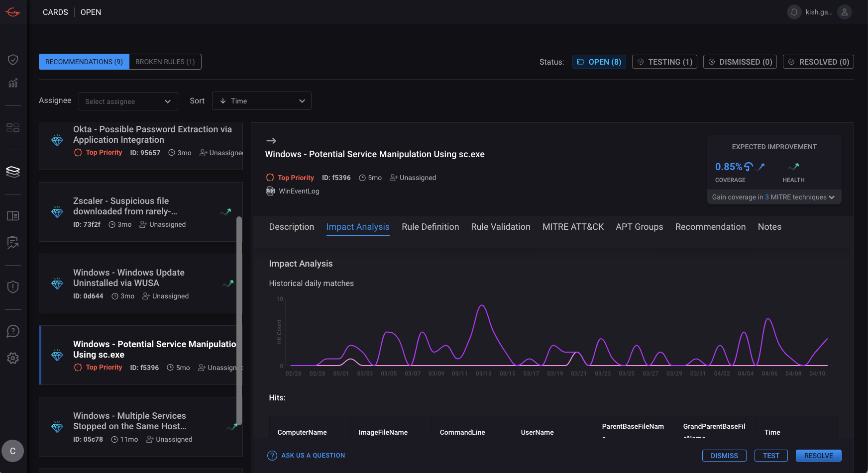Open the Select assignee dropdown
This screenshot has height=473, width=868.
point(128,101)
